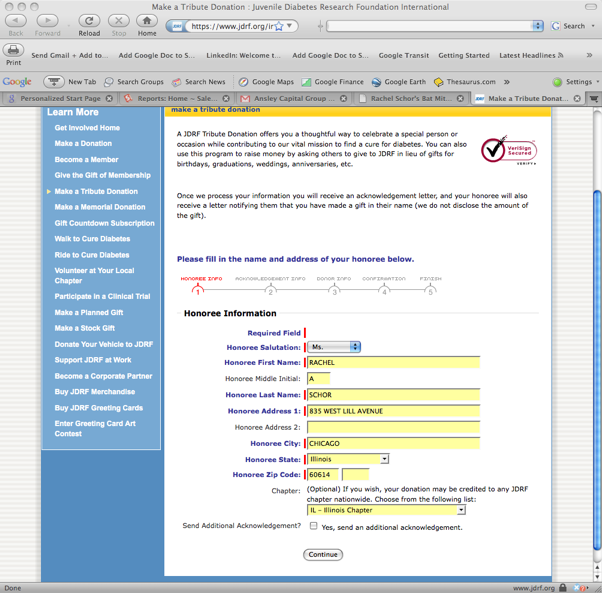Image resolution: width=602 pixels, height=593 pixels.
Task: Click the scrollbar down arrow
Action: click(x=597, y=577)
